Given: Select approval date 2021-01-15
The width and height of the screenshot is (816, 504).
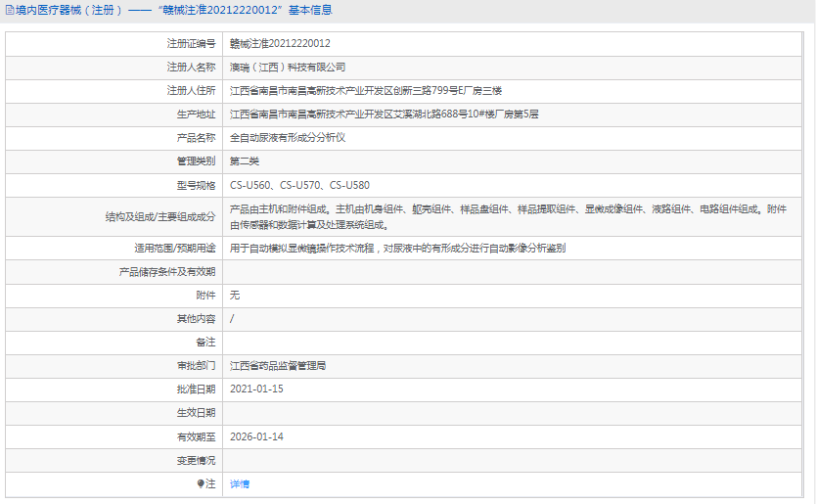Looking at the screenshot, I should [x=256, y=389].
